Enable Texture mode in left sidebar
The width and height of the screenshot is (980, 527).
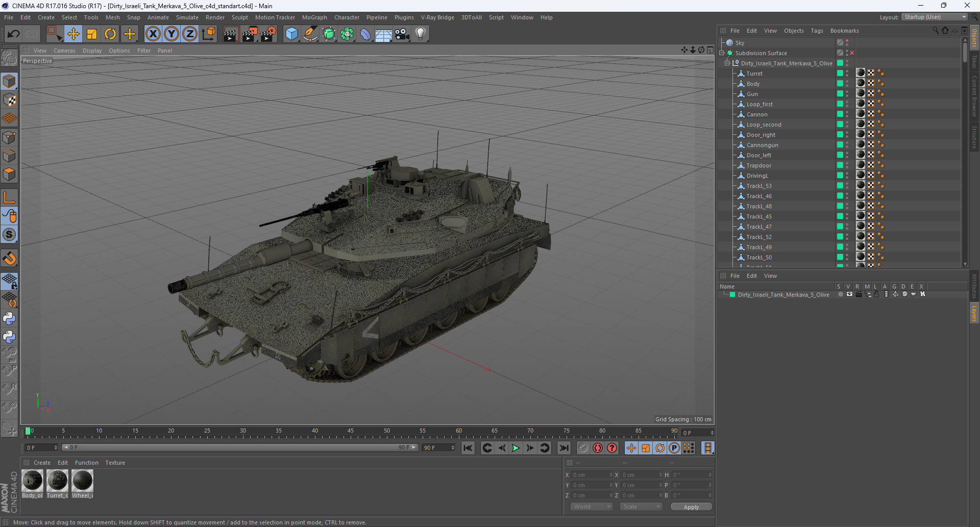9,100
